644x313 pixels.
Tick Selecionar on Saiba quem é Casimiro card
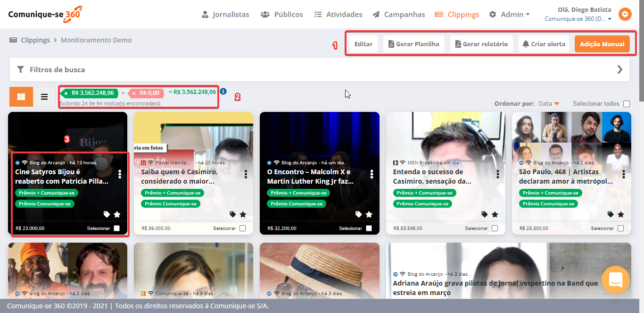pyautogui.click(x=243, y=228)
